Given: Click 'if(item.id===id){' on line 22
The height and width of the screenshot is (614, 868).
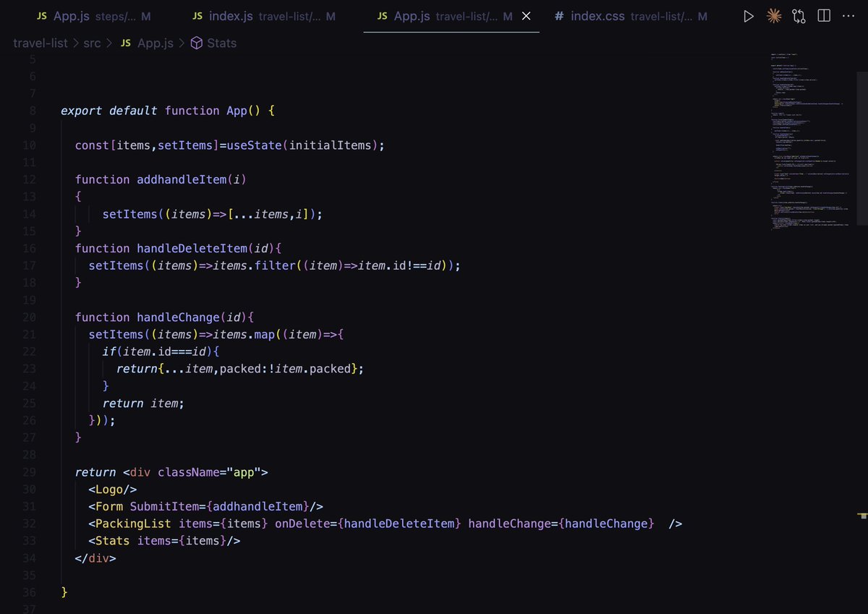Looking at the screenshot, I should pos(161,351).
